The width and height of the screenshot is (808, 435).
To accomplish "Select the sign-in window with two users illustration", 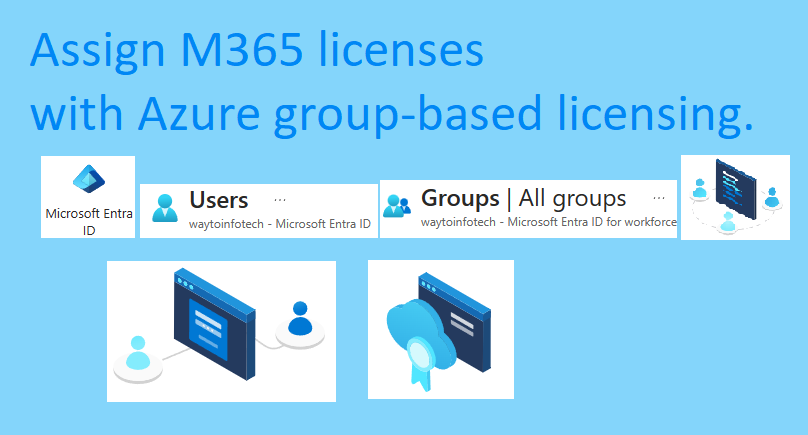I will [222, 331].
